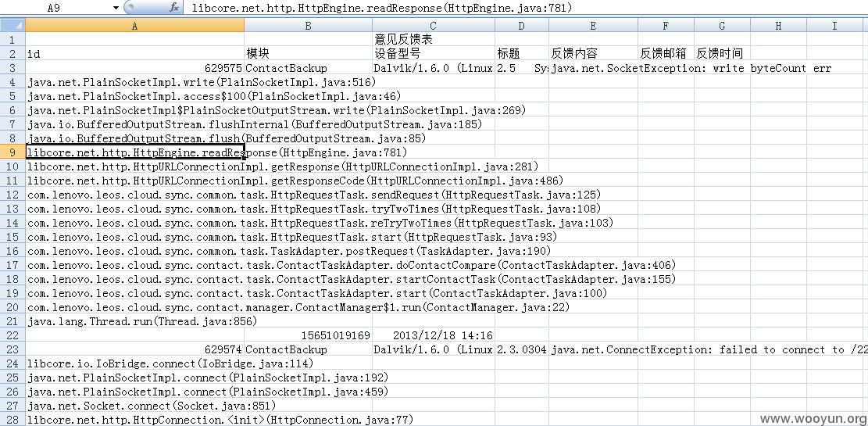Select column H header
This screenshot has width=868, height=426.
pos(779,26)
